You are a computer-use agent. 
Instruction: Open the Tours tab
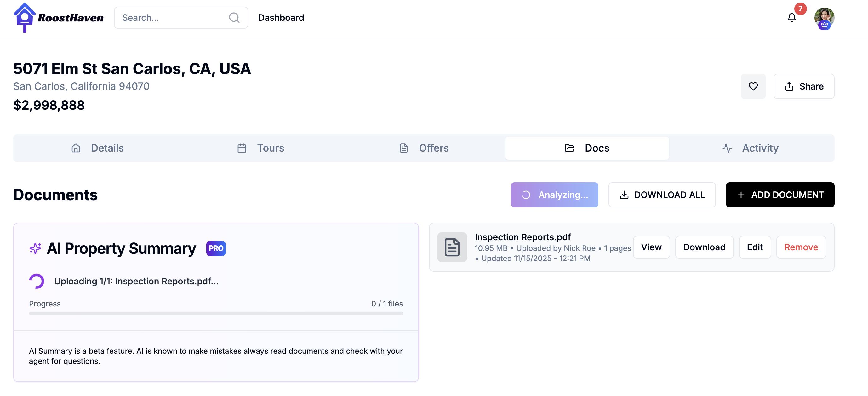click(x=261, y=148)
